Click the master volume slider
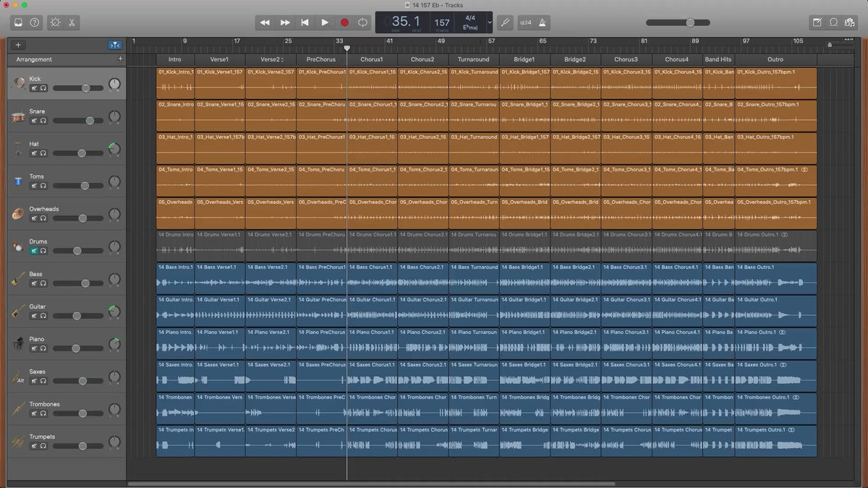The image size is (868, 488). coord(690,22)
